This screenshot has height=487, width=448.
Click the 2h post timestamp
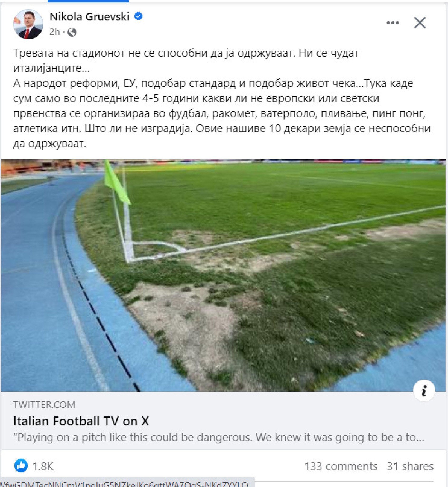point(55,32)
